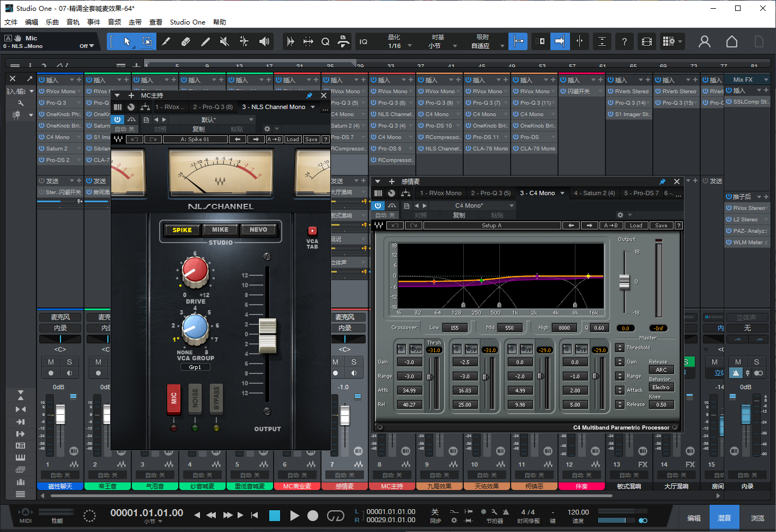Select the Paint (pencil) tool
Image resolution: width=776 pixels, height=532 pixels.
(x=205, y=41)
